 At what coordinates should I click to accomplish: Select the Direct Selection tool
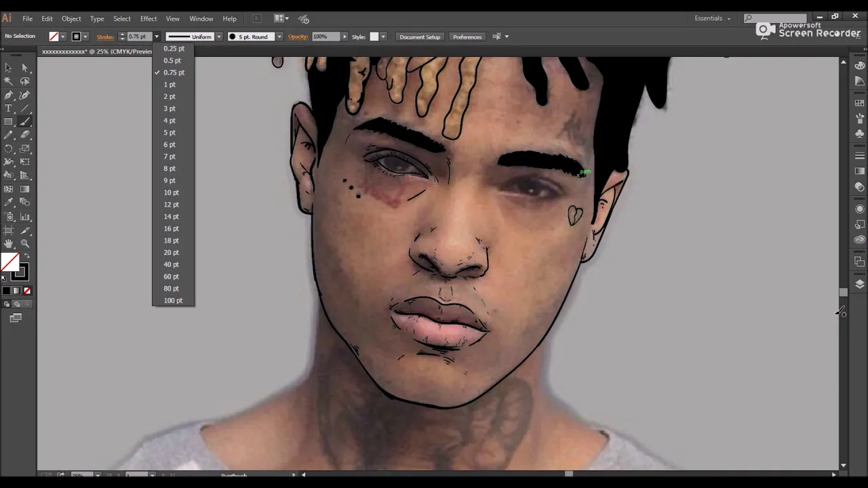[25, 68]
